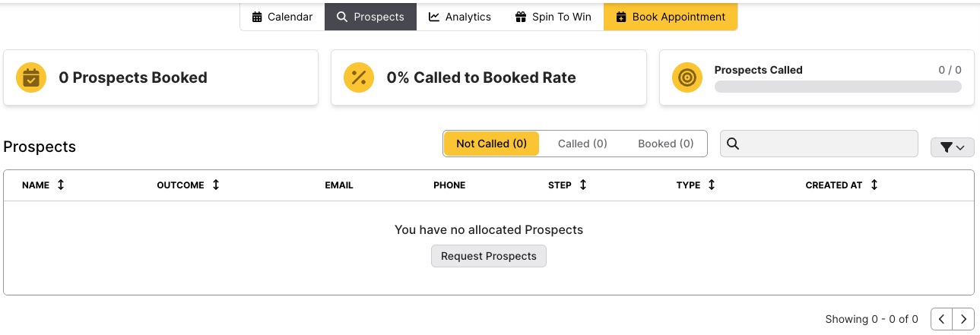The width and height of the screenshot is (980, 335).
Task: Go to next page with the right chevron
Action: click(964, 319)
